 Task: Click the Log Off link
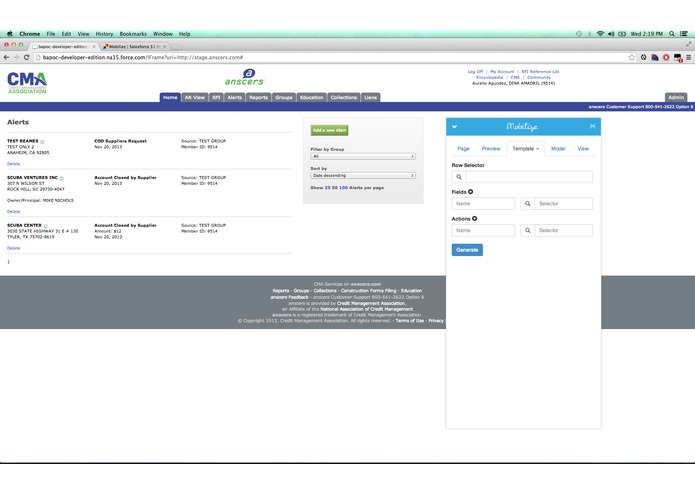click(475, 71)
